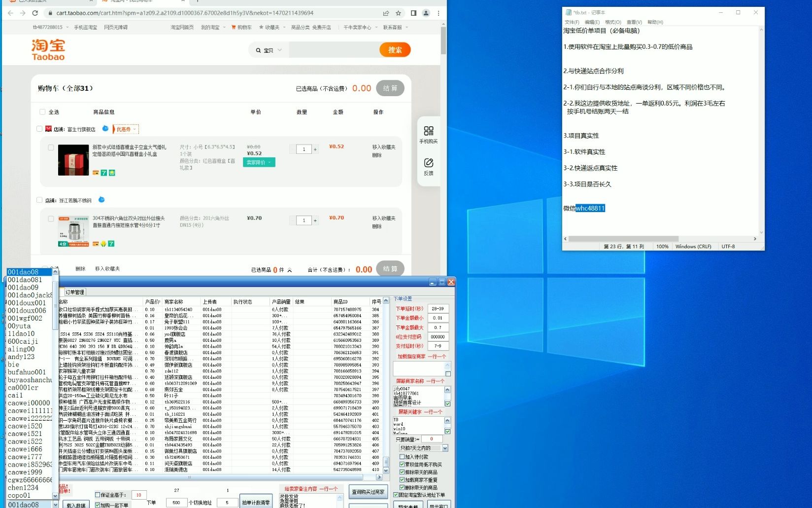
Task: Open the red gift box product thumbnail
Action: tap(73, 160)
